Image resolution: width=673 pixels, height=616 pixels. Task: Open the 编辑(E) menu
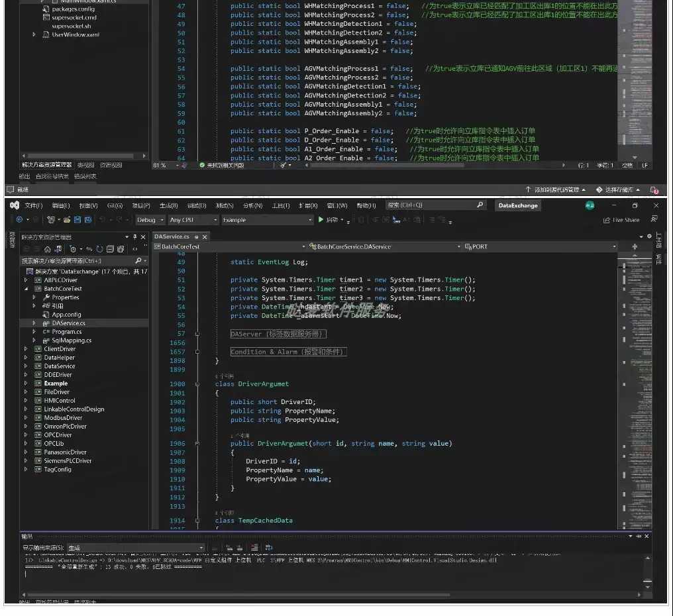[x=61, y=205]
